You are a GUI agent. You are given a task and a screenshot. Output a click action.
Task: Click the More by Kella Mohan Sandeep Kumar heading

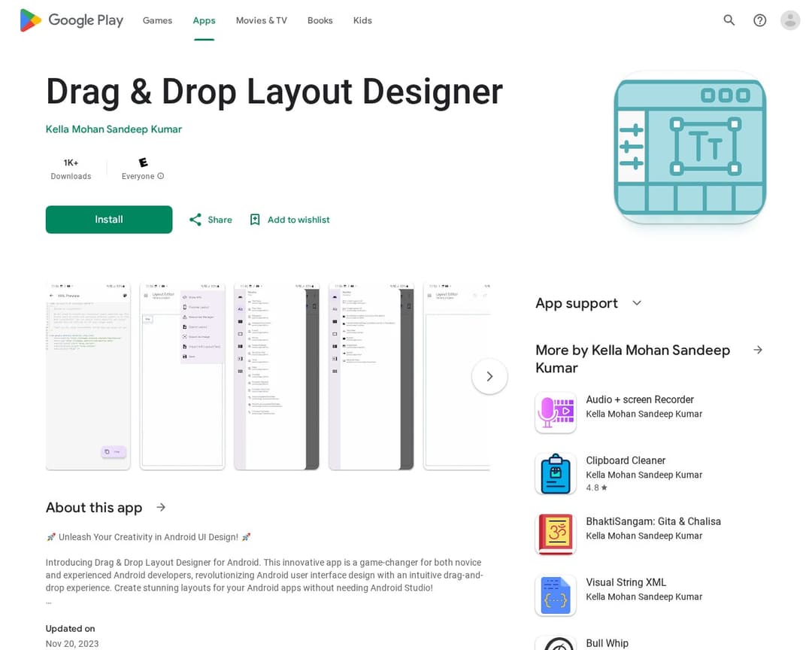coord(633,359)
